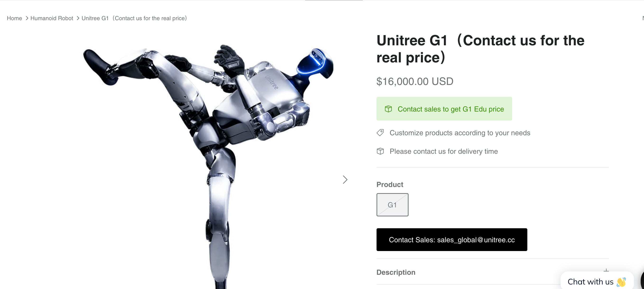Image resolution: width=644 pixels, height=289 pixels.
Task: Click Contact Sales sales_global@unitree.cc button
Action: tap(452, 239)
